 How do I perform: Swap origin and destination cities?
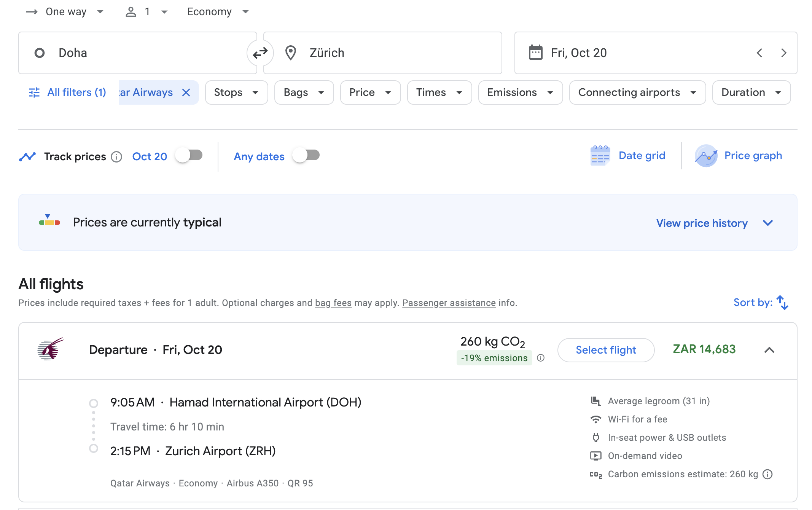[260, 53]
